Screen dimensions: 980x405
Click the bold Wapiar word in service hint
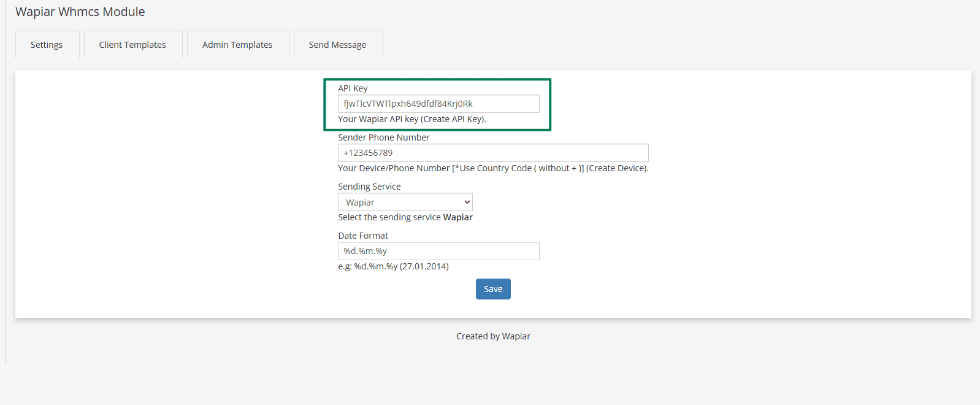click(x=457, y=217)
